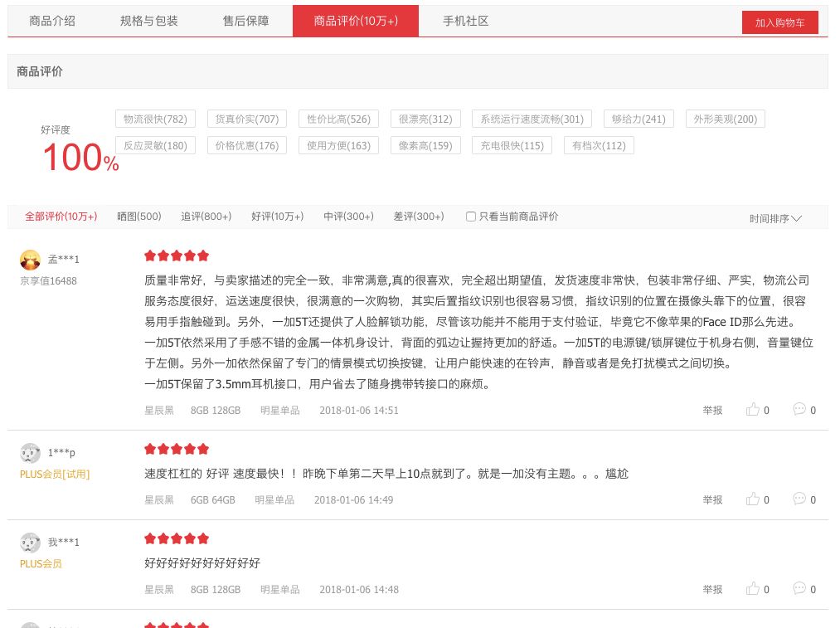Switch to the 手机社区 tab
Viewport: 840px width, 628px height.
(465, 21)
